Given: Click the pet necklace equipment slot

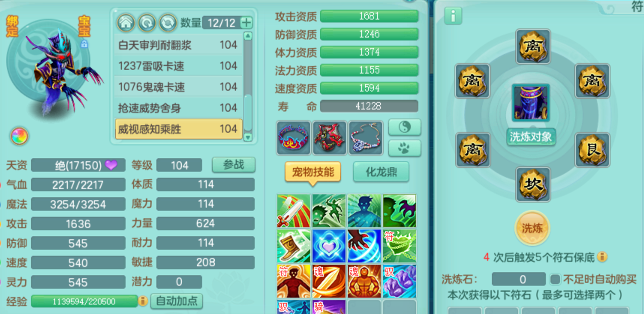Looking at the screenshot, I should [366, 137].
